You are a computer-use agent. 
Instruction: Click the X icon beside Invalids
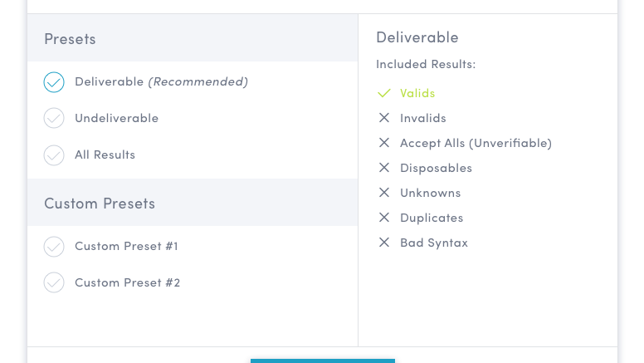[x=383, y=118]
